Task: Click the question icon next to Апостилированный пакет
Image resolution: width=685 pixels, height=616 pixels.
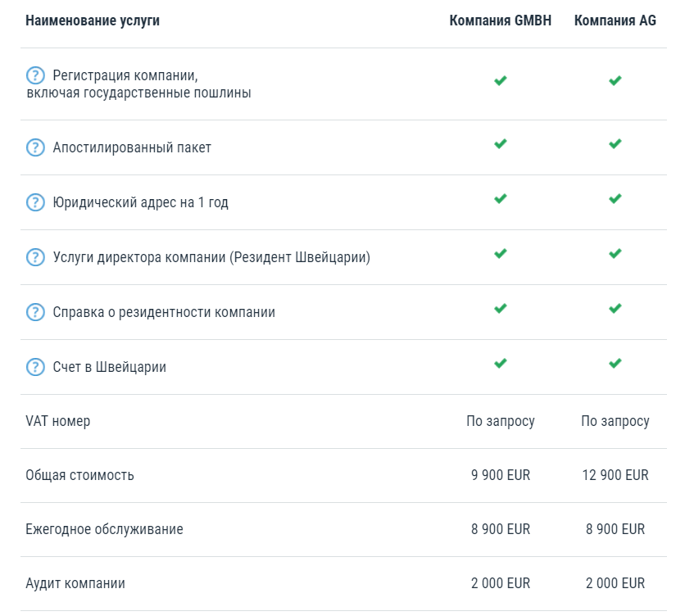Action: pos(35,147)
